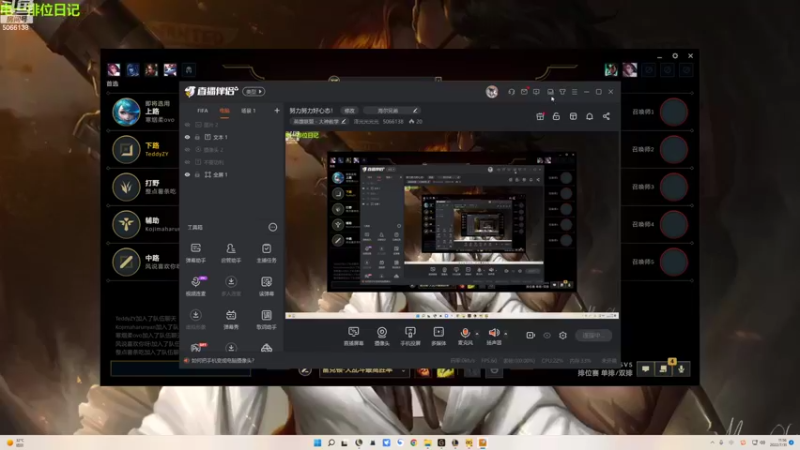
Task: Open the headset customer service icon
Action: 511,92
